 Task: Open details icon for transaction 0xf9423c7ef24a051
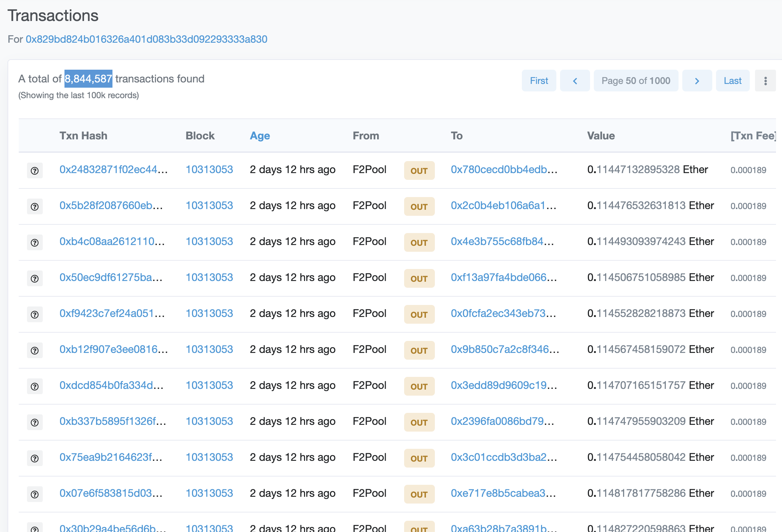[34, 314]
